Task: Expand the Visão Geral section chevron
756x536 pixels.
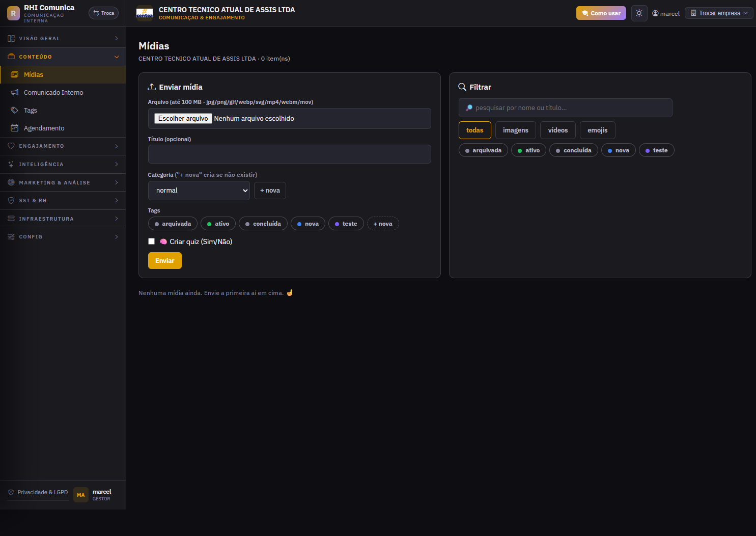Action: (x=117, y=38)
